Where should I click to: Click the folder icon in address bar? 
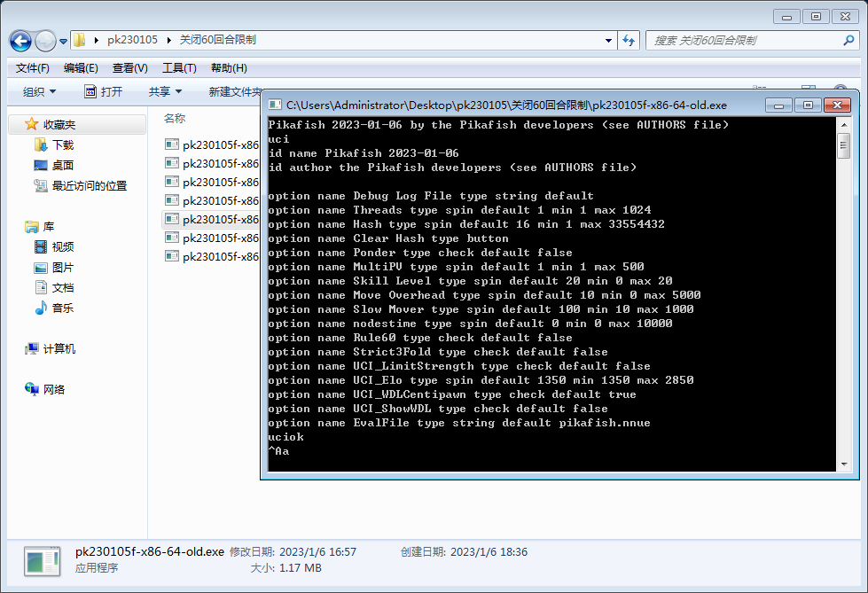(80, 40)
